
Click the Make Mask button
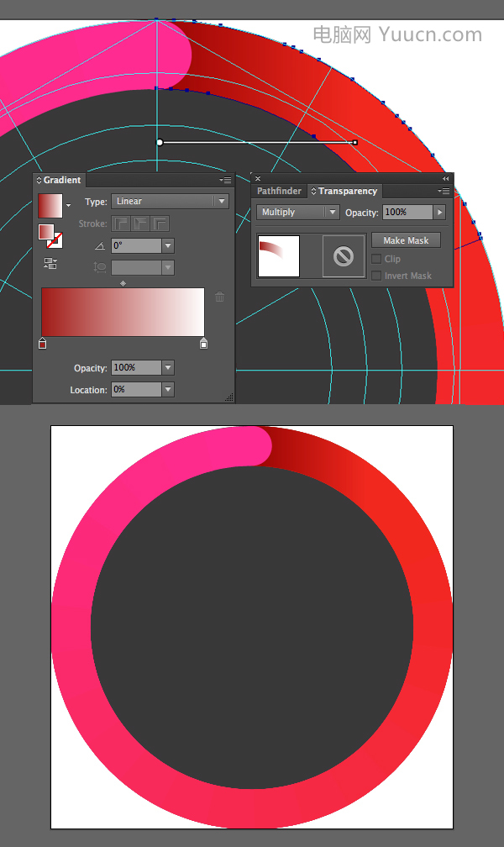click(x=407, y=240)
